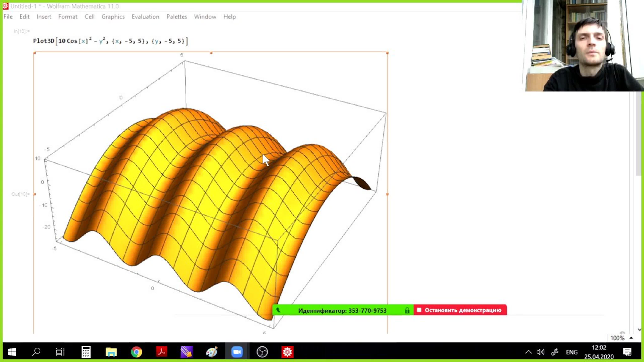
Task: Click the Zoom app taskbar icon
Action: coord(237,352)
